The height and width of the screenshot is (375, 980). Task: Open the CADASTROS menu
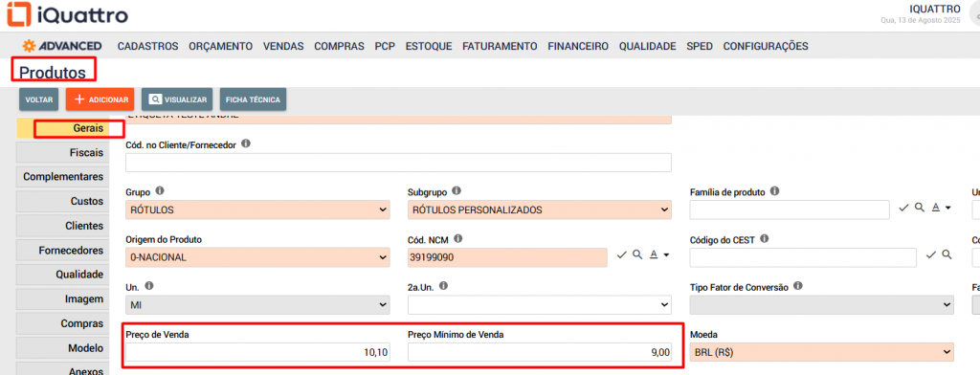[x=148, y=46]
